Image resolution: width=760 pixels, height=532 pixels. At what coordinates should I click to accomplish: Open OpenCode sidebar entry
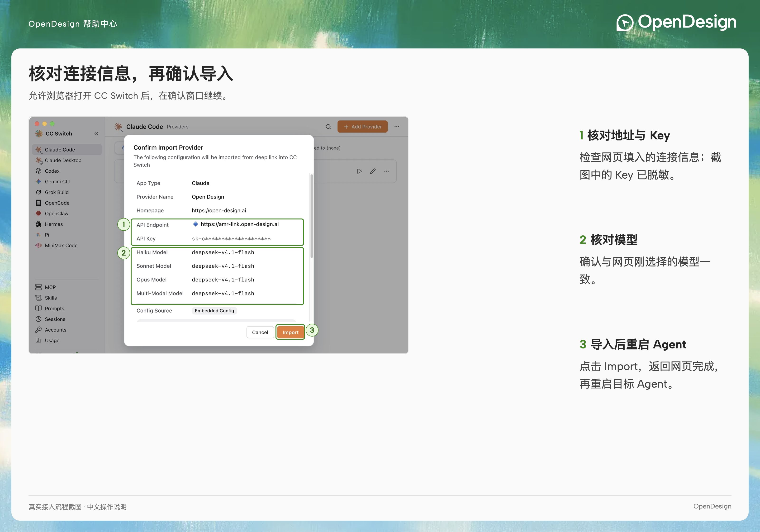pos(67,203)
